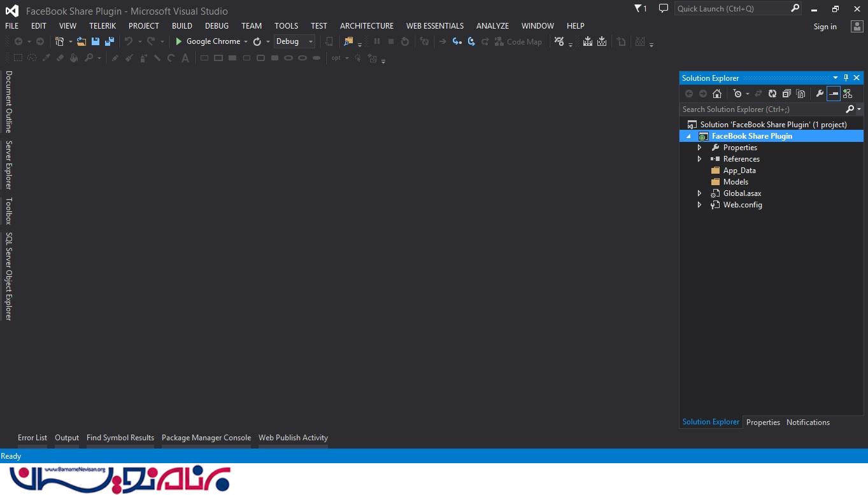
Task: Click the Collapse All icon in Solution Explorer
Action: pos(786,94)
